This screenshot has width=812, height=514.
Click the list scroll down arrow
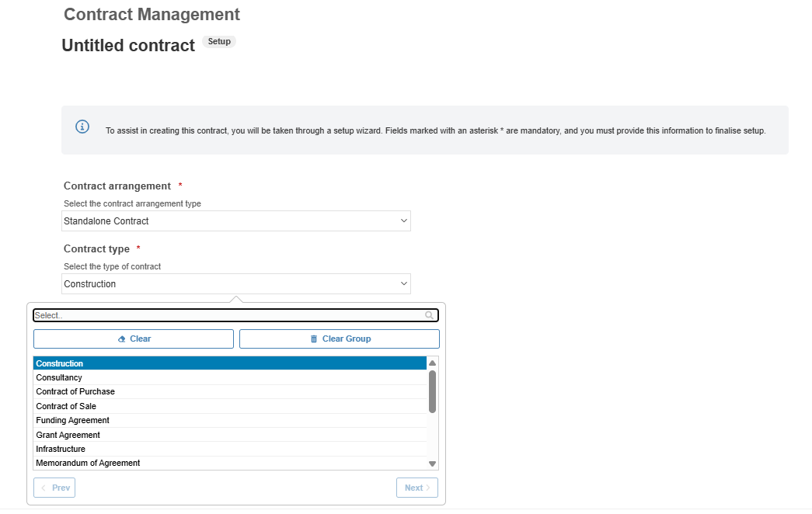(x=432, y=464)
